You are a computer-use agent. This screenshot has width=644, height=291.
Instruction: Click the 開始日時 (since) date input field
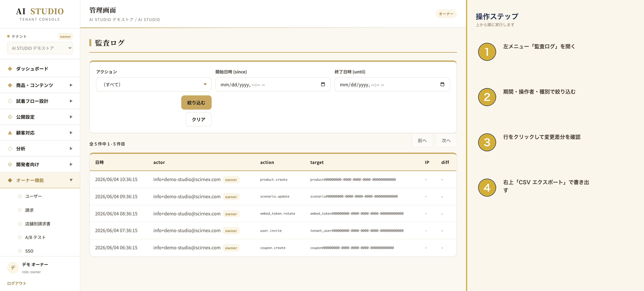coord(273,84)
